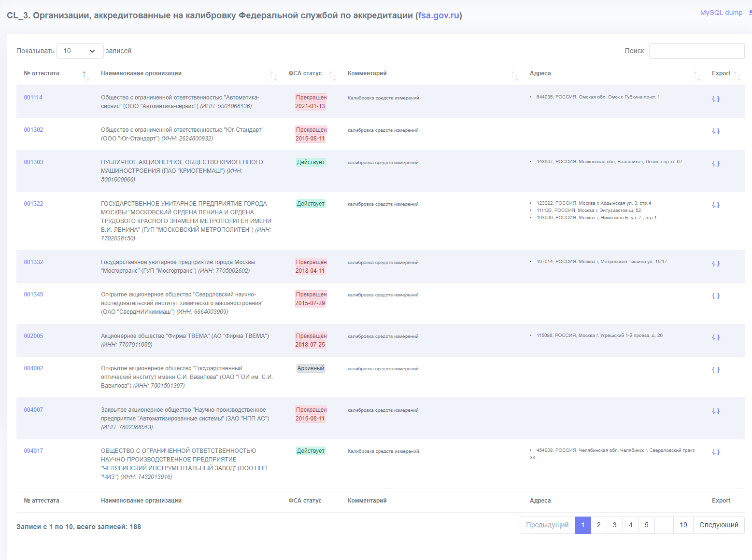Image resolution: width=752 pixels, height=560 pixels.
Task: Open JSON export for record 001332
Action: point(715,263)
